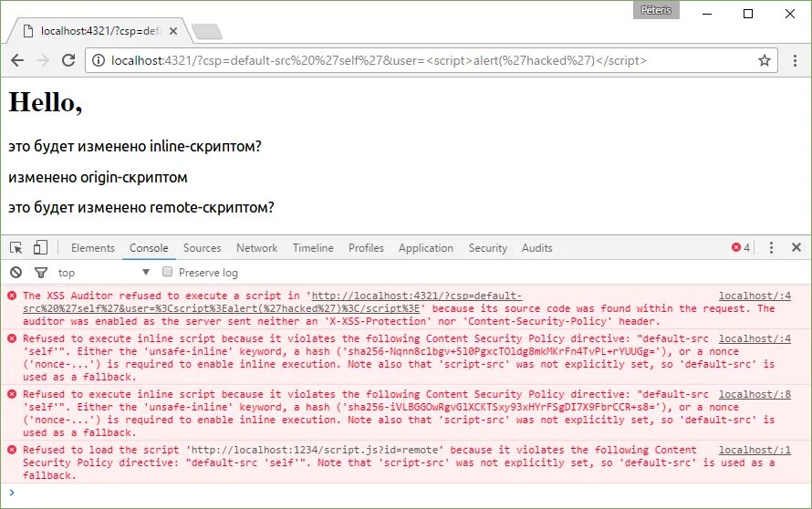Open the Security panel

pos(488,248)
